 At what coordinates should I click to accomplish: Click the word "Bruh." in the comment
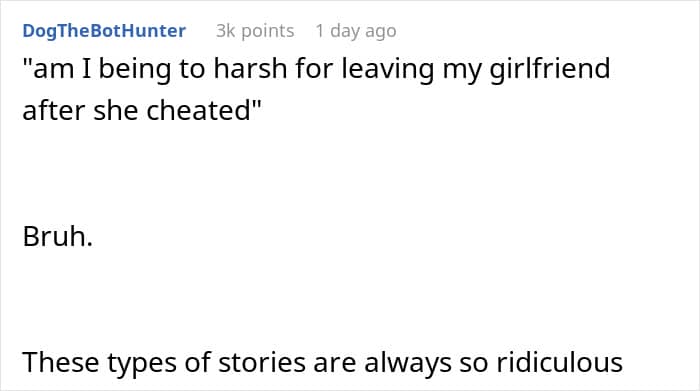point(58,236)
